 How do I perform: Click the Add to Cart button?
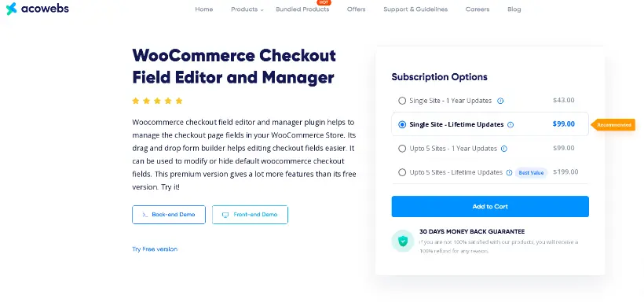tap(490, 206)
